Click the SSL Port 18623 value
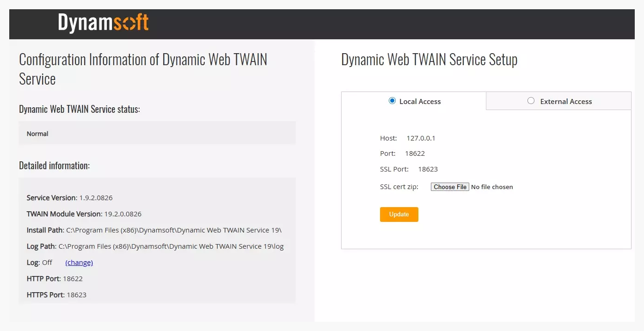 428,169
